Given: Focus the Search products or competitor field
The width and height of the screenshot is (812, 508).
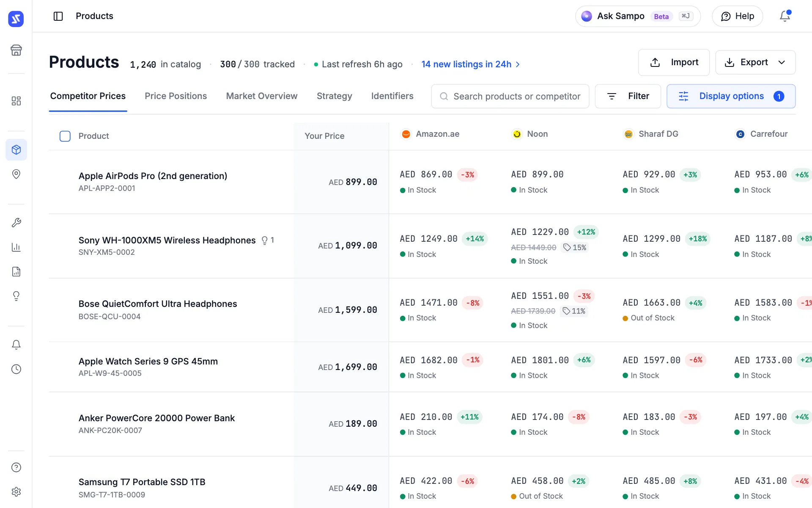Looking at the screenshot, I should 510,96.
